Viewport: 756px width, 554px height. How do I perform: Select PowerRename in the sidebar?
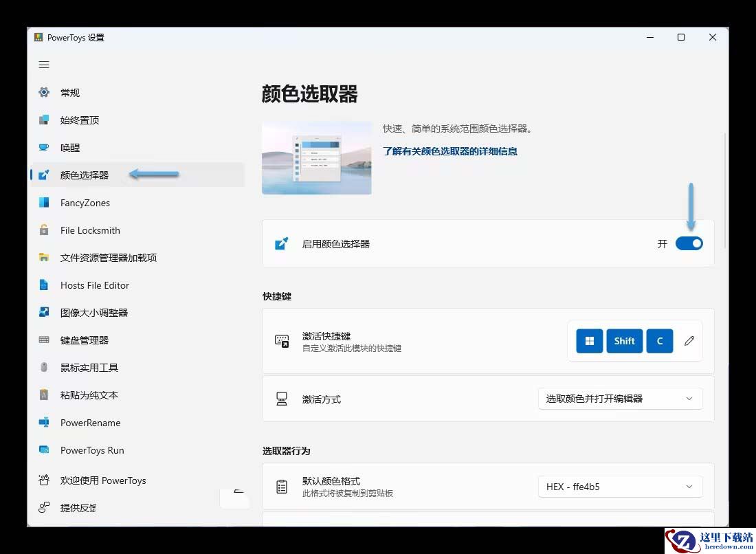137,422
